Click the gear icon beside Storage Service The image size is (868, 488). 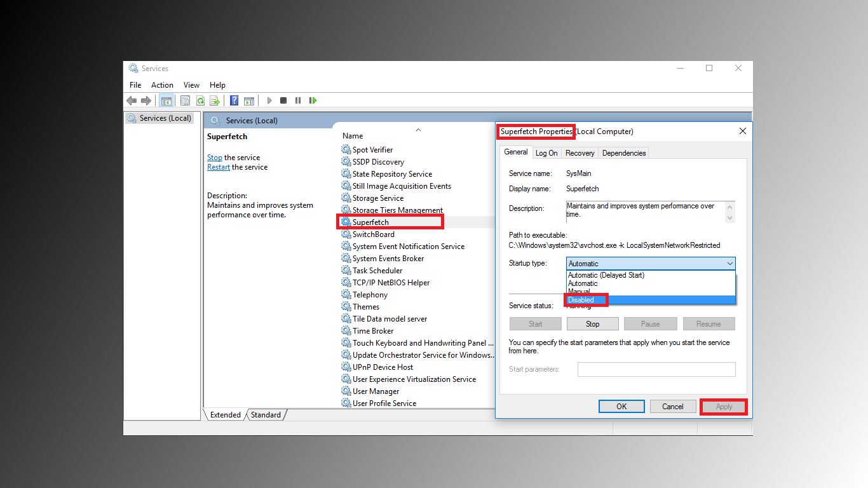pos(346,198)
